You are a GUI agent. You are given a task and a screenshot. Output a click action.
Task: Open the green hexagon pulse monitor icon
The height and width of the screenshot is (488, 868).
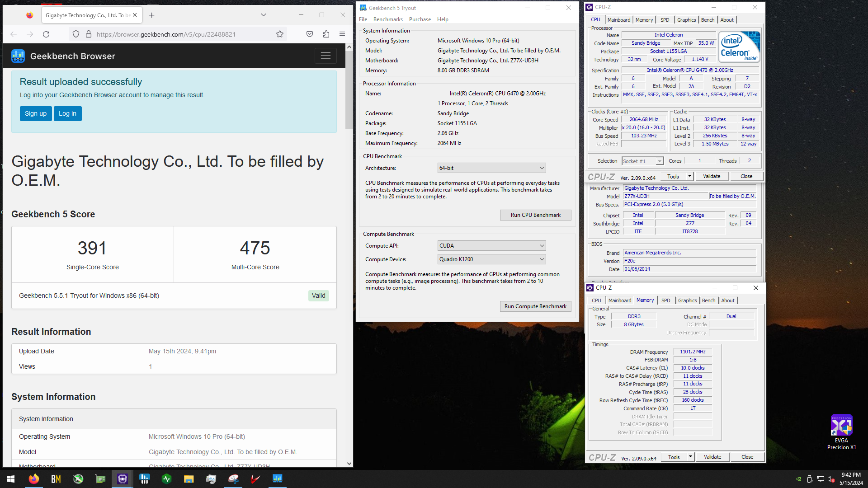(167, 479)
